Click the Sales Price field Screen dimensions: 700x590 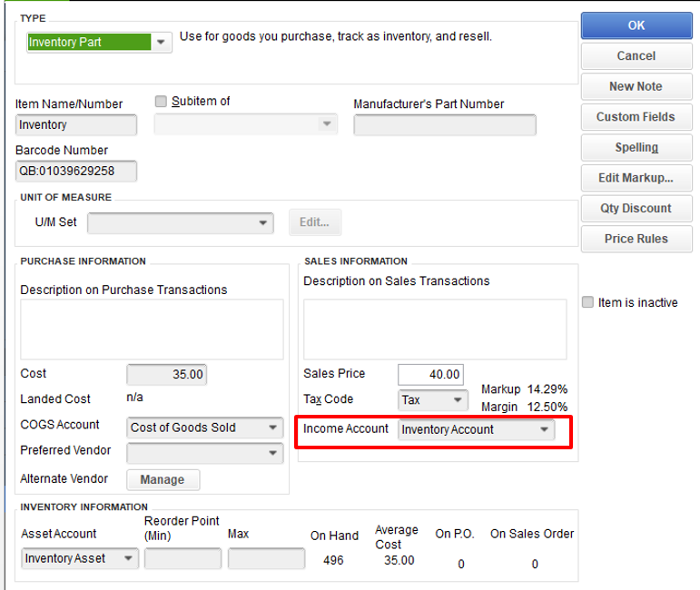pos(430,374)
